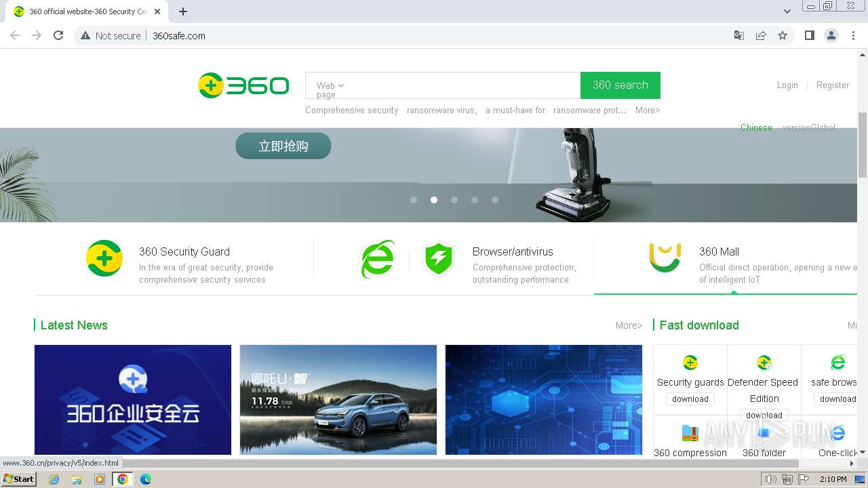This screenshot has height=488, width=868.
Task: Open a new tab with the plus icon
Action: pyautogui.click(x=183, y=12)
